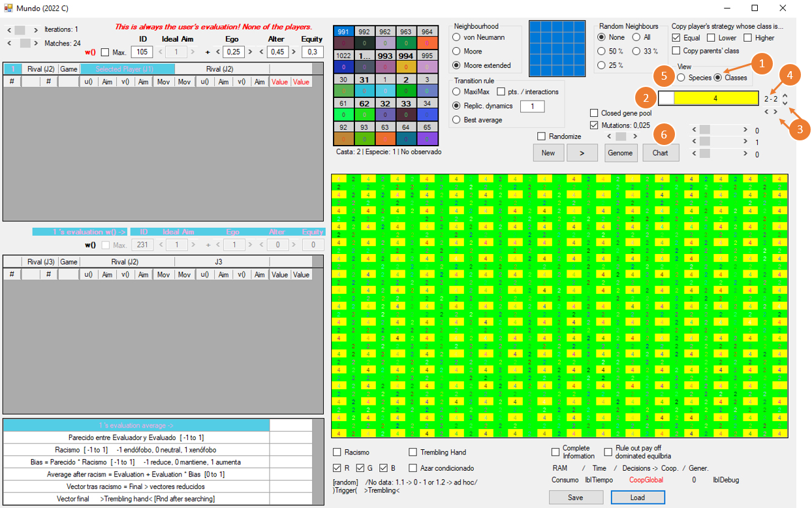Image resolution: width=812 pixels, height=508 pixels.
Task: Tick the Closed gene pool checkbox
Action: click(x=594, y=113)
